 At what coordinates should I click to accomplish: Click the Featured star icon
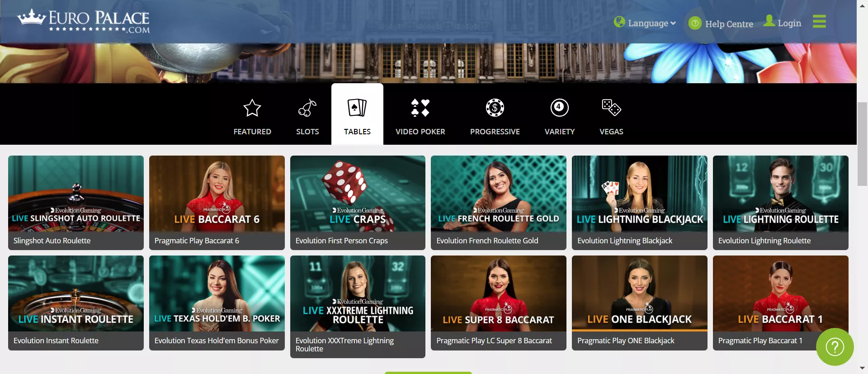click(x=252, y=109)
